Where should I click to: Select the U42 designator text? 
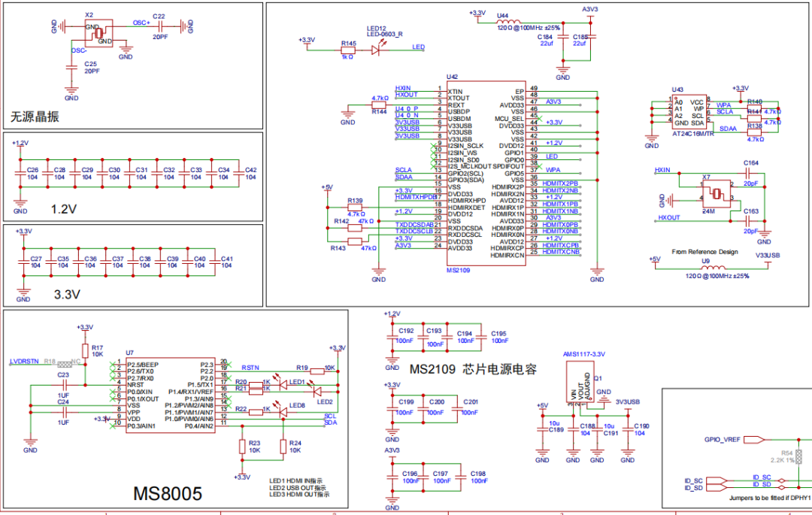tap(452, 77)
